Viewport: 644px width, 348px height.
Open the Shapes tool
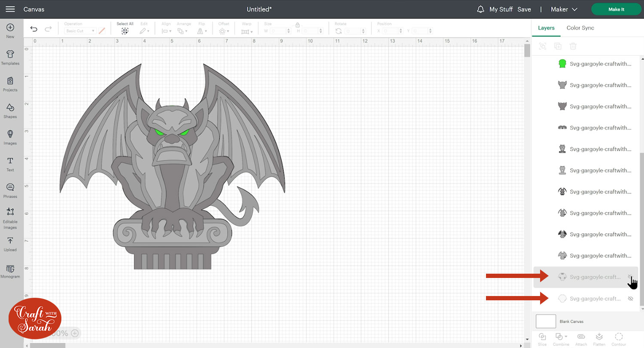pyautogui.click(x=10, y=110)
